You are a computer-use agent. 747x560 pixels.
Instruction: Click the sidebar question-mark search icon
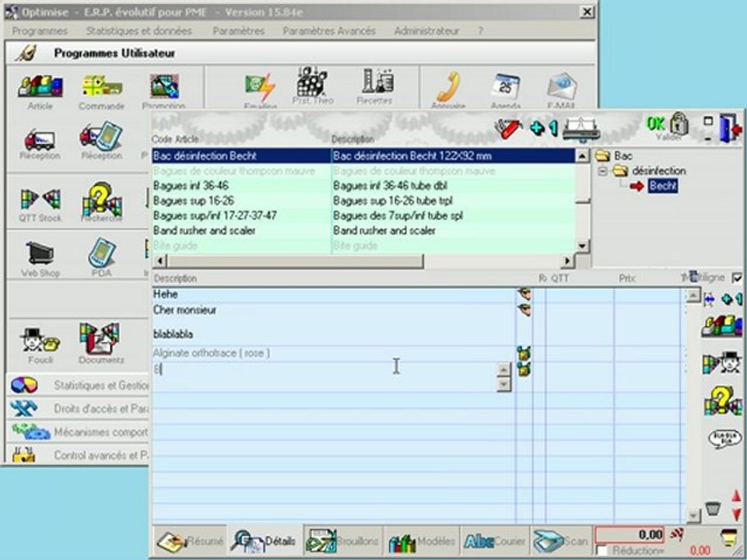click(x=723, y=401)
